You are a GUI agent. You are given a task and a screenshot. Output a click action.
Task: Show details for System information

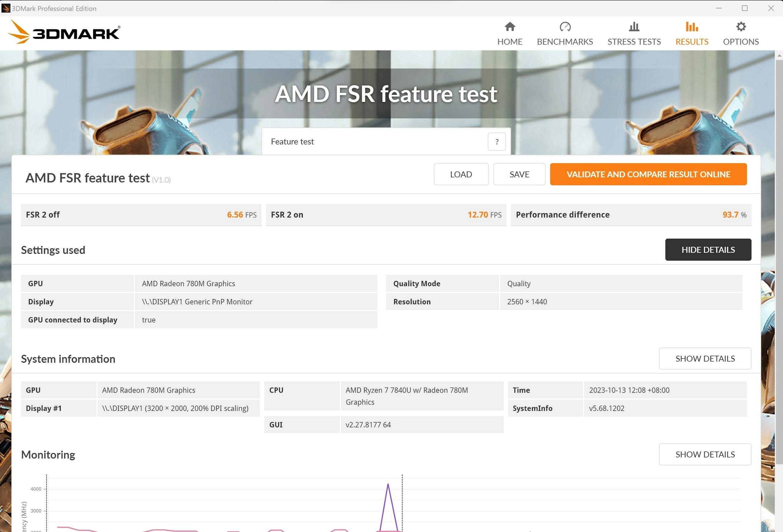click(705, 358)
